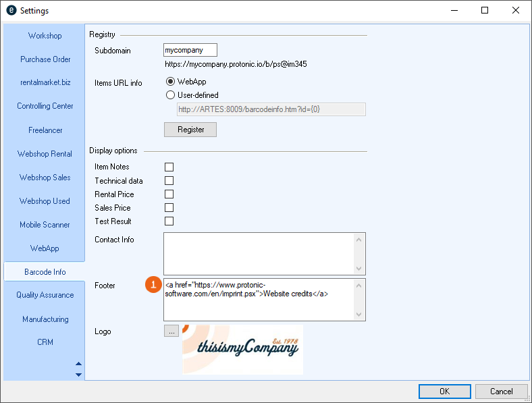This screenshot has width=532, height=403.
Task: Enable the Item Notes checkbox
Action: 169,167
